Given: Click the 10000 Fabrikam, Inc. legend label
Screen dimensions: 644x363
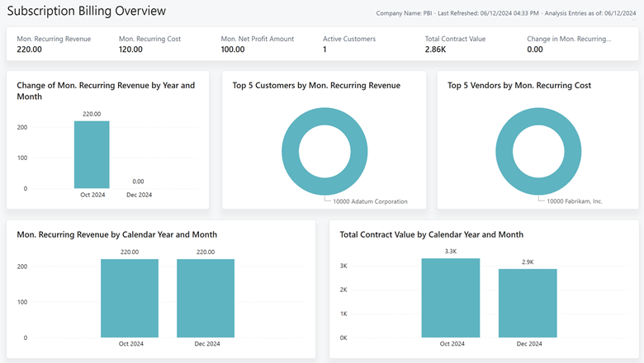Looking at the screenshot, I should coord(574,201).
